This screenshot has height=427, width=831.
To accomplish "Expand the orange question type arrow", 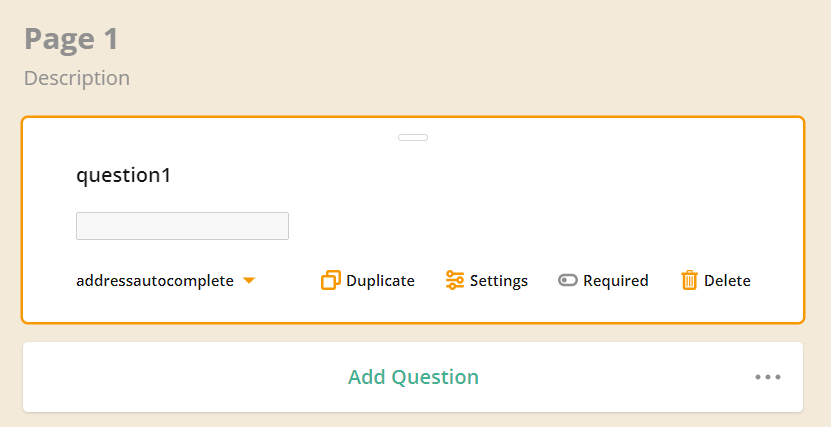I will (249, 280).
